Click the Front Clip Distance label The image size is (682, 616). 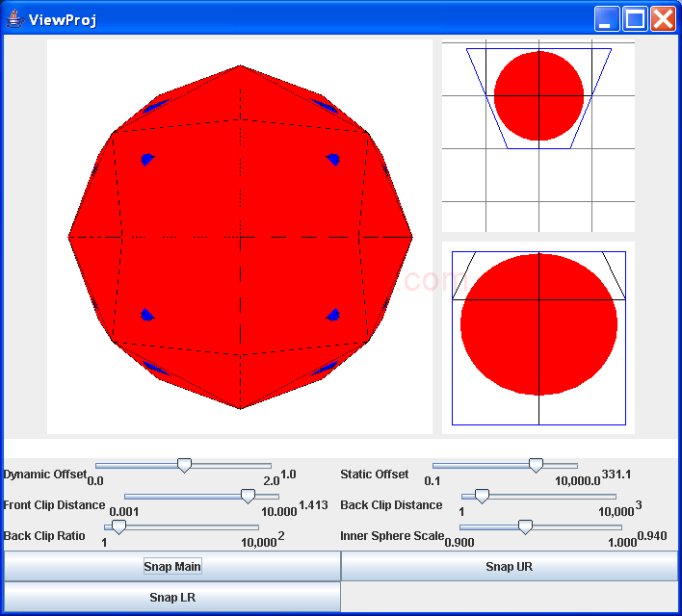click(x=54, y=505)
